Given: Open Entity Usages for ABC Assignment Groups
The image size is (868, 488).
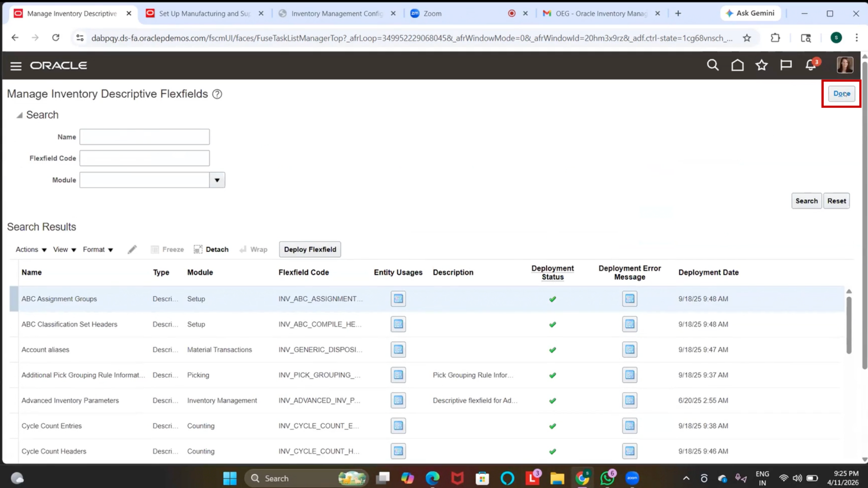Looking at the screenshot, I should tap(398, 299).
